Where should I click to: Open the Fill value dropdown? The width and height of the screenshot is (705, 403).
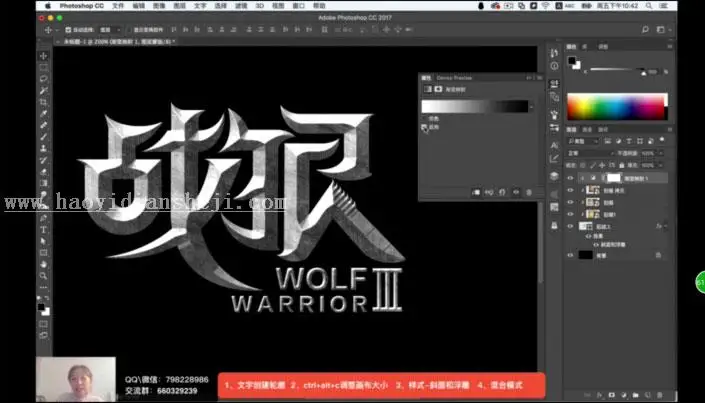pyautogui.click(x=660, y=166)
